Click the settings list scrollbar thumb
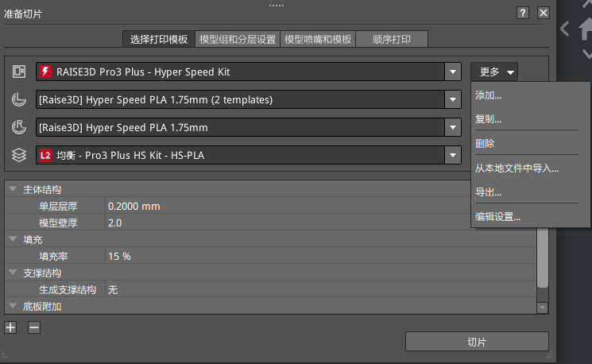 543,258
